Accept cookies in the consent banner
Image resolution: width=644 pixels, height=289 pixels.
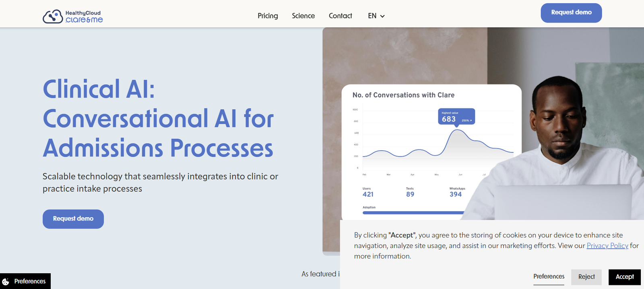(624, 277)
